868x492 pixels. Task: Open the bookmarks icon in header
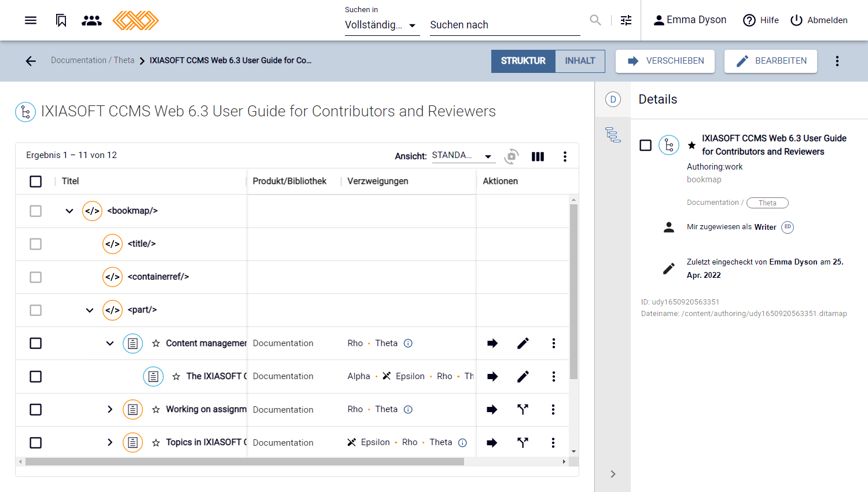tap(61, 20)
